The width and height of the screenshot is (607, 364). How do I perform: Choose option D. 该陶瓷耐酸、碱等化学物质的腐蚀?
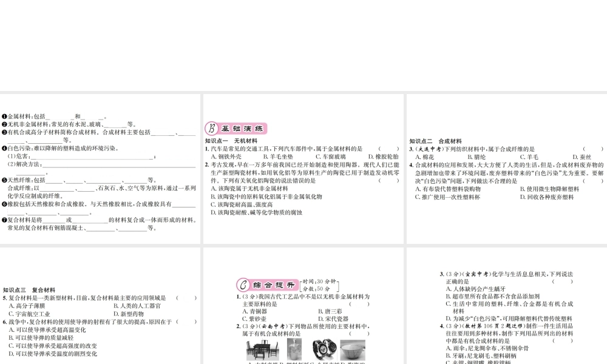click(x=256, y=212)
